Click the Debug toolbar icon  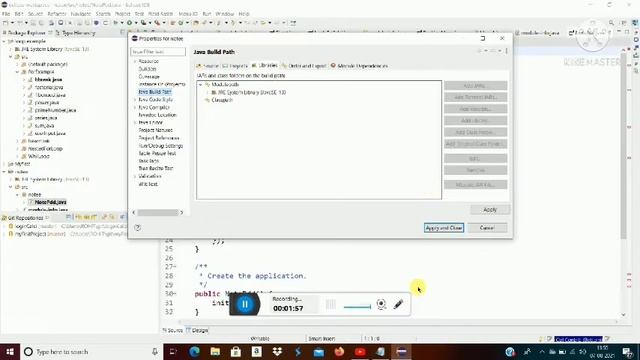(x=116, y=23)
